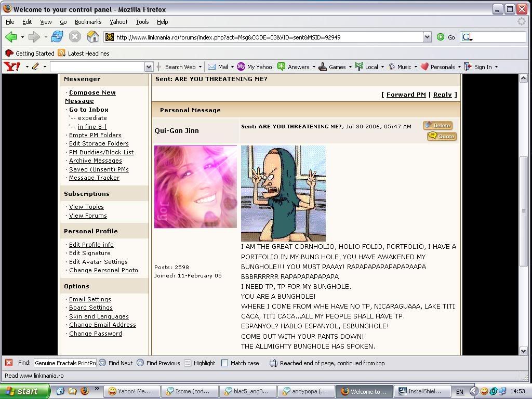Viewport: 532px width, 399px height.
Task: Click the Yahoo toolbar search field
Action: pos(97,67)
